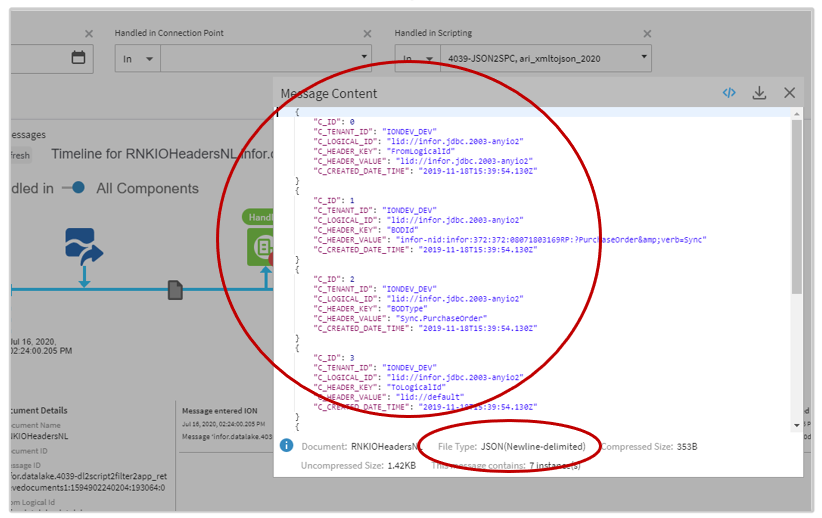The image size is (822, 518).
Task: Click the File Type JSON(Newline-delimited) text
Action: (512, 447)
